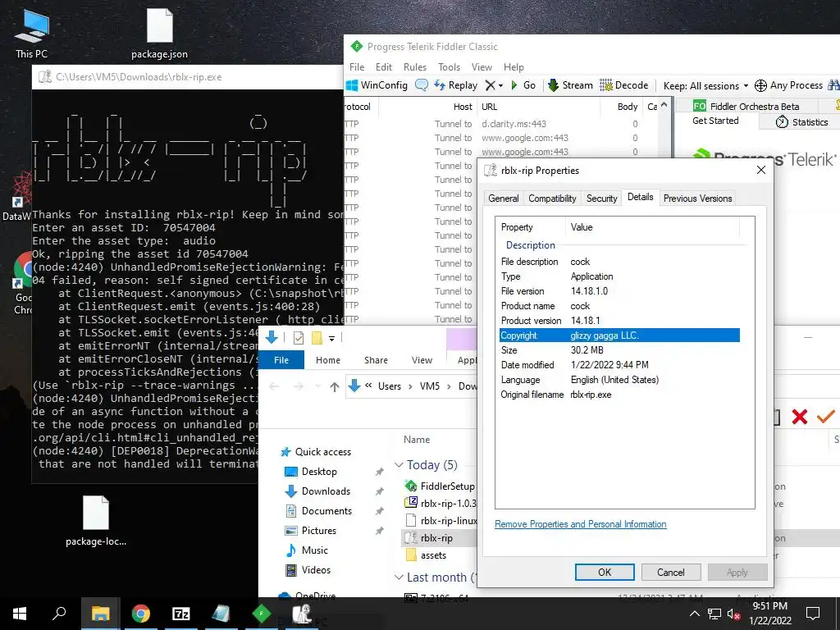Click Explorer Up one level arrow

click(335, 386)
